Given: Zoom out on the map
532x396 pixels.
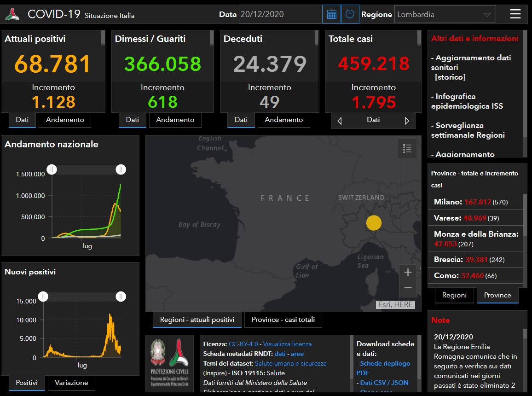Looking at the screenshot, I should 407,288.
